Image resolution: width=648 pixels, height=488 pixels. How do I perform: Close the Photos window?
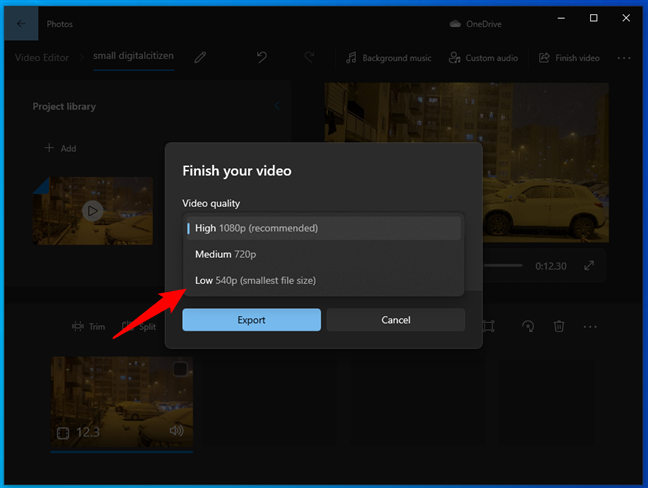[626, 18]
